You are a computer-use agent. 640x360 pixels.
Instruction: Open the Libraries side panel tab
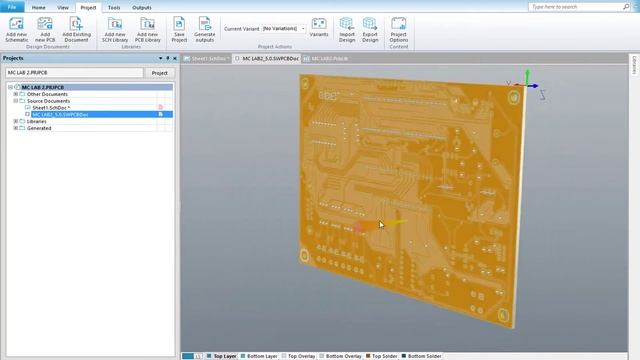point(634,65)
